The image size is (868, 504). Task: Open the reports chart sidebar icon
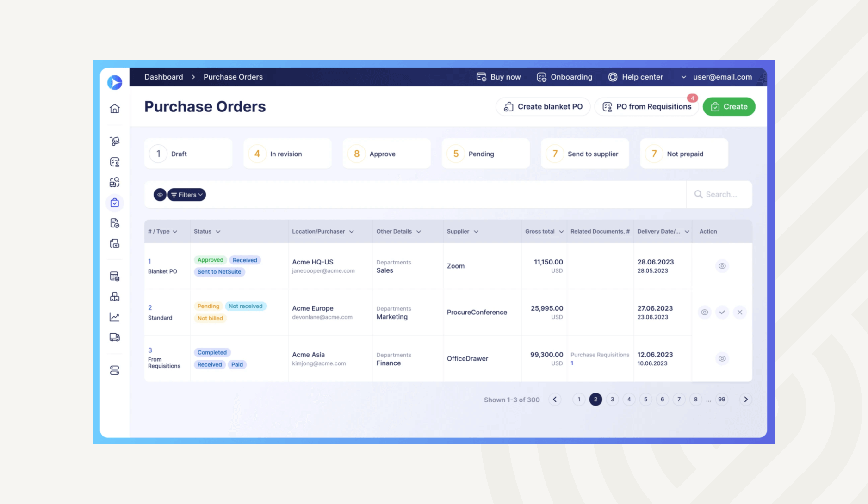tap(115, 317)
